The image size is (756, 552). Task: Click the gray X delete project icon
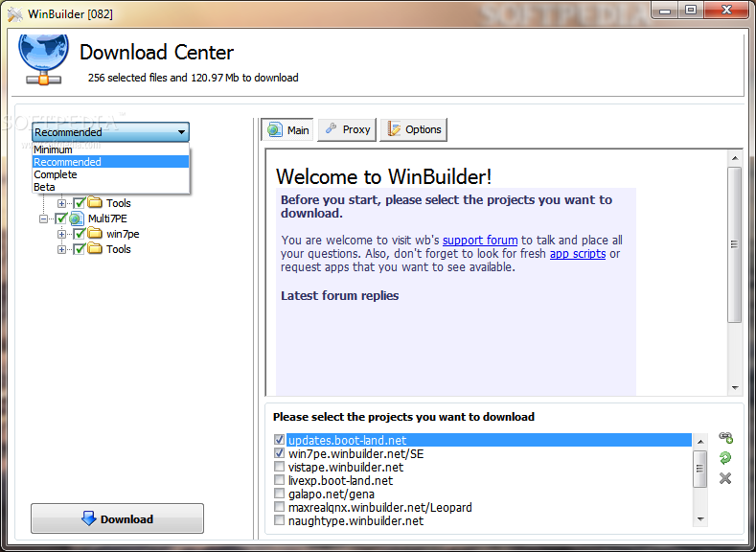pyautogui.click(x=725, y=478)
